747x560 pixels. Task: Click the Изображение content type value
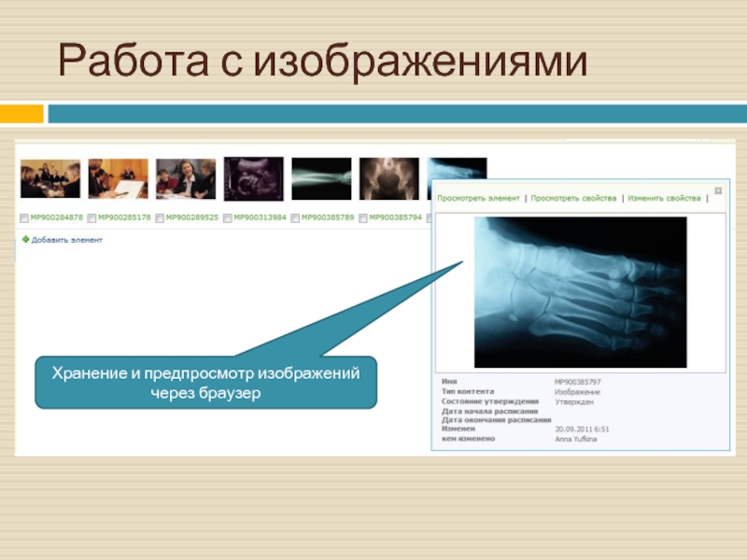point(577,392)
